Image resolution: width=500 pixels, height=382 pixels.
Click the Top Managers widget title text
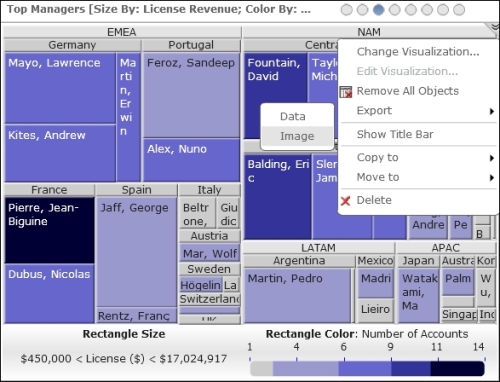coord(159,9)
